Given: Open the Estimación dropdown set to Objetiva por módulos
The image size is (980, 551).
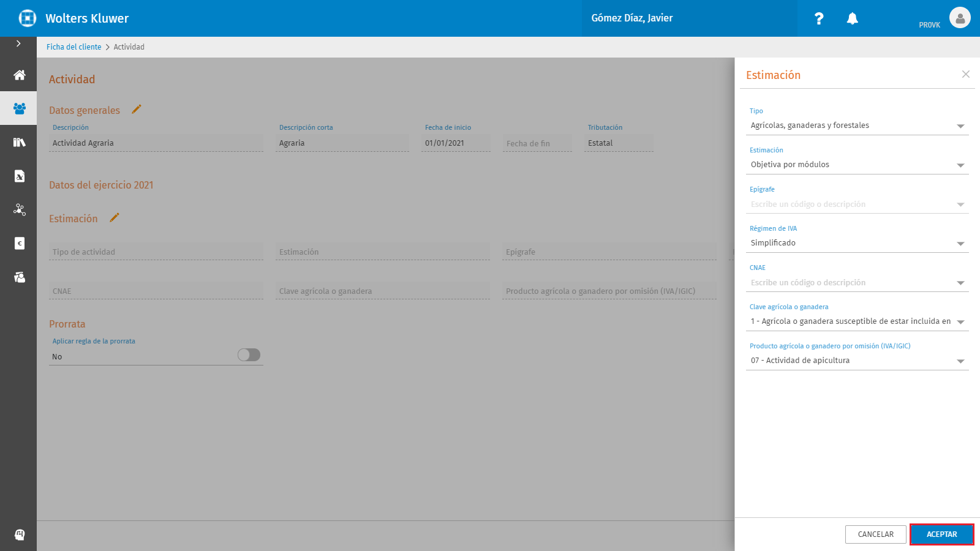Looking at the screenshot, I should 858,165.
